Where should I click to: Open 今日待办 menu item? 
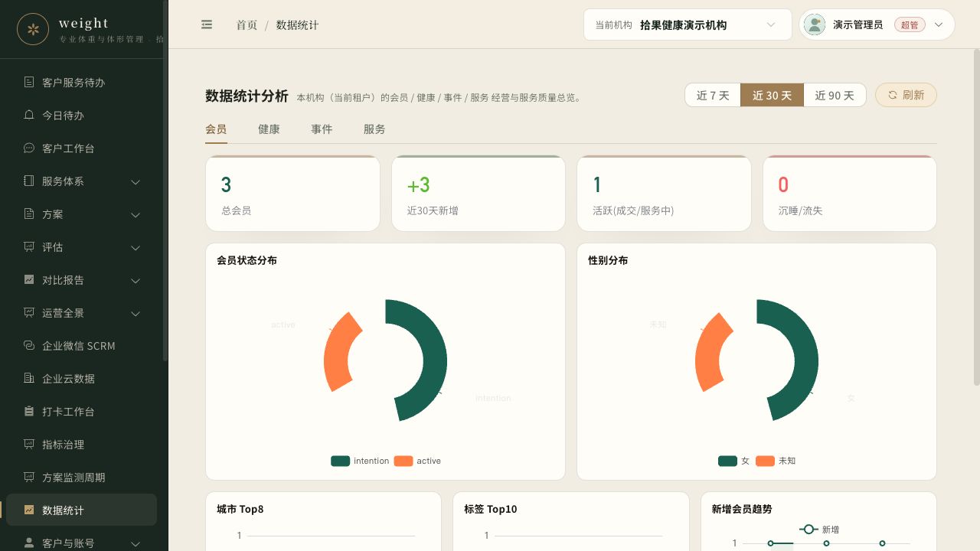coord(81,115)
